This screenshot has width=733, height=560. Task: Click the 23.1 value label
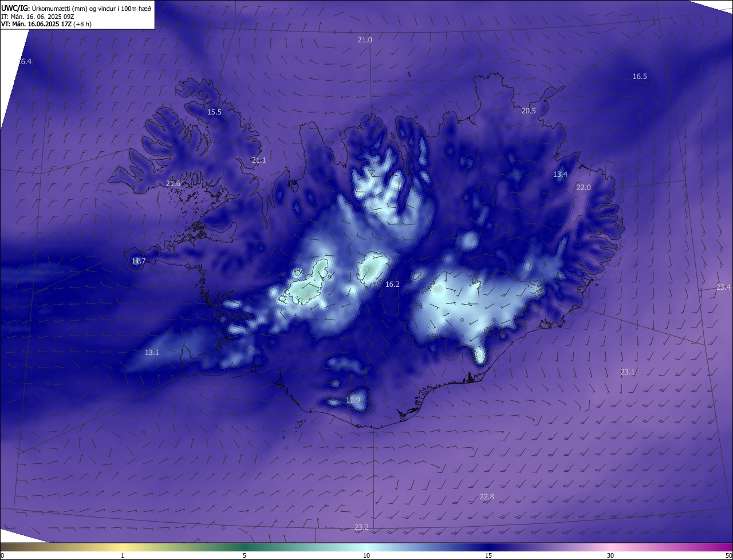tap(628, 372)
